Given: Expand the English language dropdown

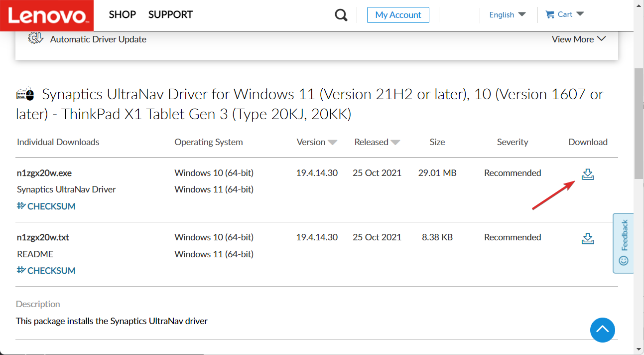Looking at the screenshot, I should click(507, 14).
